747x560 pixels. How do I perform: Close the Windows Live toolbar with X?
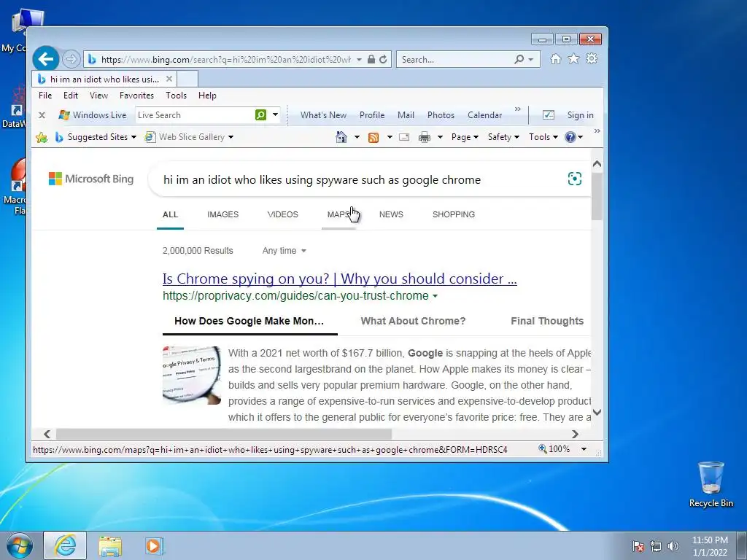click(x=42, y=115)
